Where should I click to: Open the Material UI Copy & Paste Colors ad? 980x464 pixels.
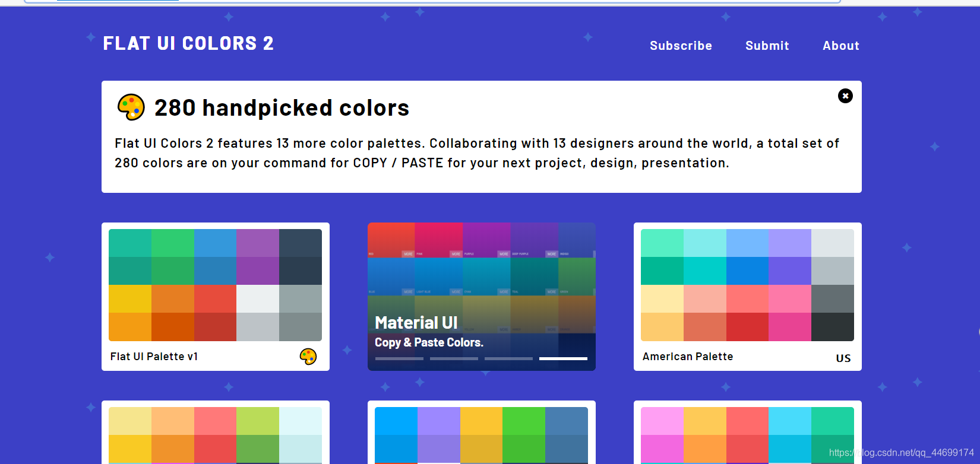click(x=482, y=297)
